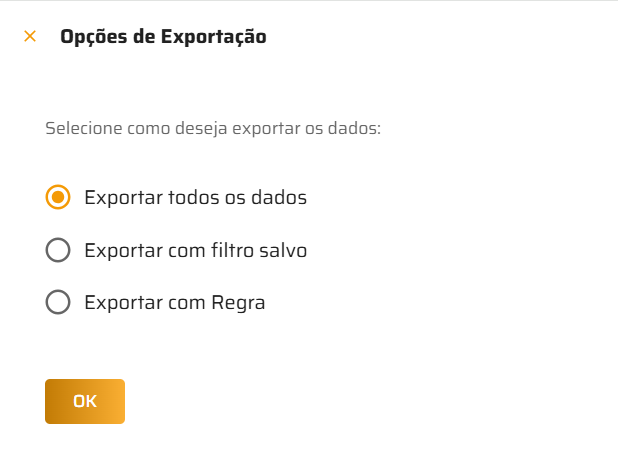The width and height of the screenshot is (618, 466).
Task: Click the 'Exportar todos os dados' label text
Action: pos(195,197)
